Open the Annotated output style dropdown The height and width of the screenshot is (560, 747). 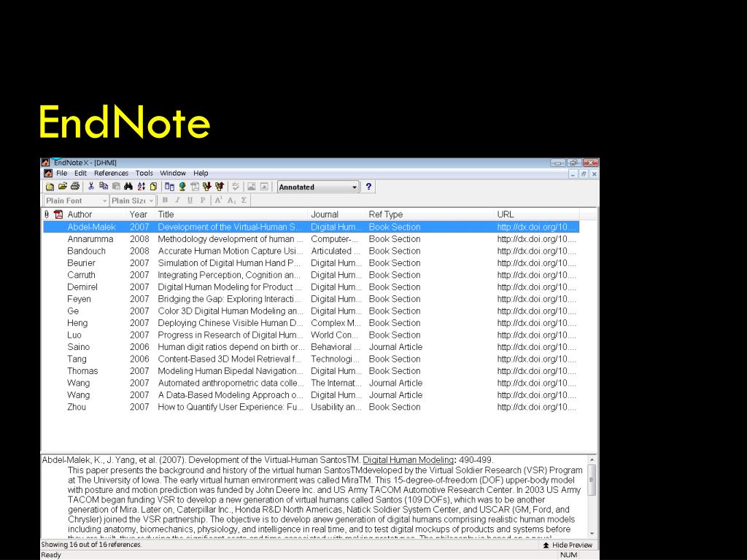tap(318, 187)
